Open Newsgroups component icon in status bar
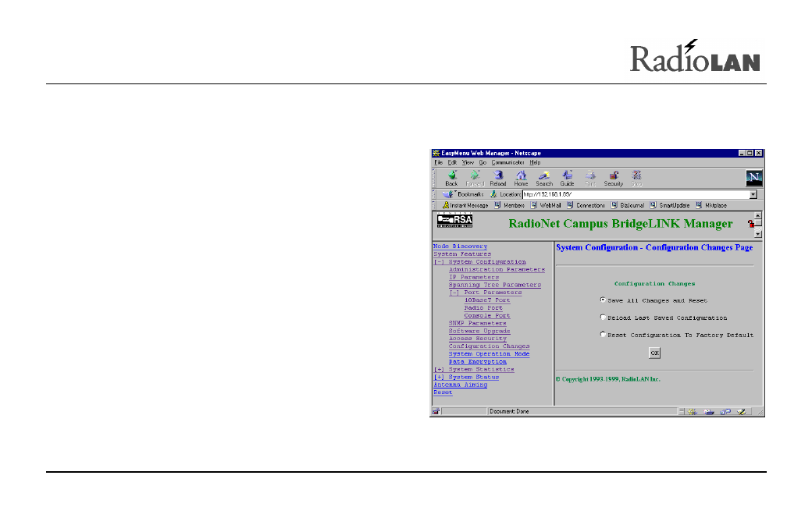The height and width of the screenshot is (525, 812). pyautogui.click(x=725, y=412)
